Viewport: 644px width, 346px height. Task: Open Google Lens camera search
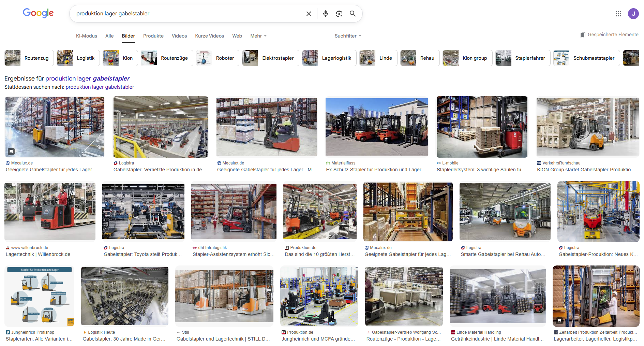click(x=339, y=14)
